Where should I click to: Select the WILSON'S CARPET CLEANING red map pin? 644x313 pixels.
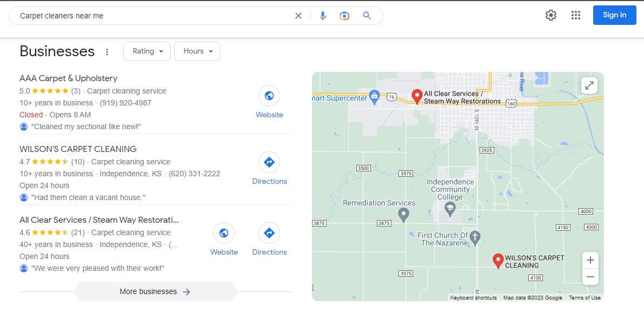(498, 261)
